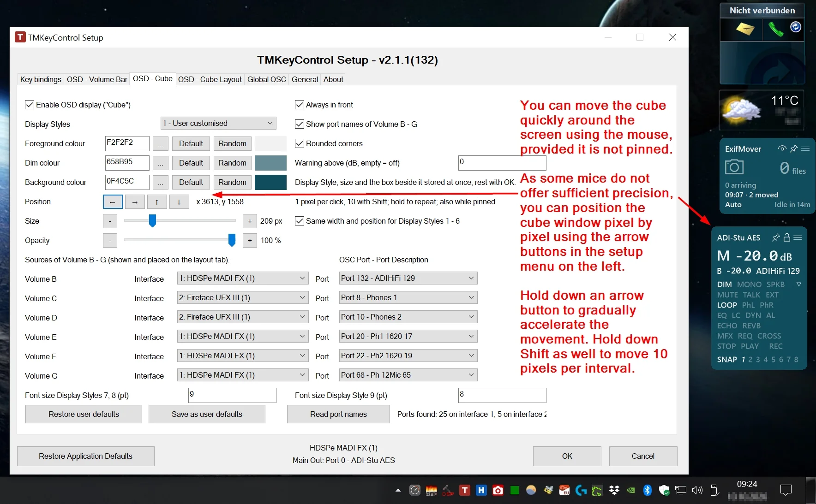Toggle Enable OSD display Cube checkbox
Screen dimensions: 816x504
point(30,105)
